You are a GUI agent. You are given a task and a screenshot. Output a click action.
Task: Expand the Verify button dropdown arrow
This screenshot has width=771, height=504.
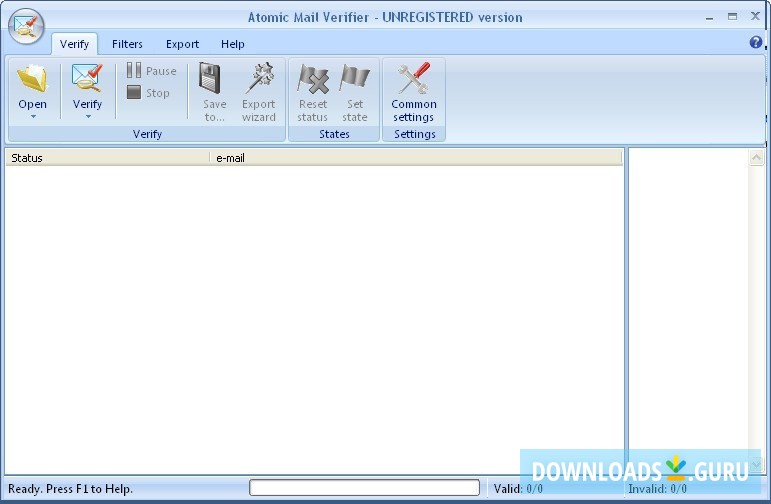pyautogui.click(x=88, y=117)
